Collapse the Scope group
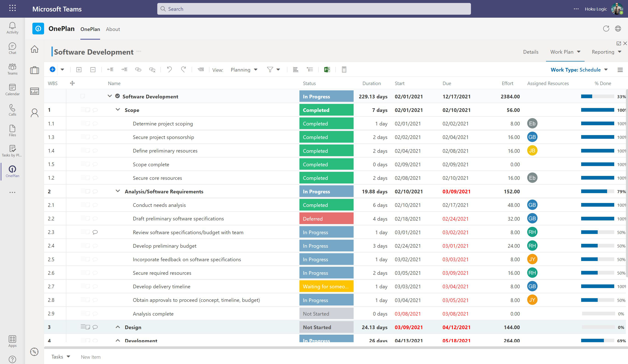Viewport: 628px width, 364px height. pos(118,110)
